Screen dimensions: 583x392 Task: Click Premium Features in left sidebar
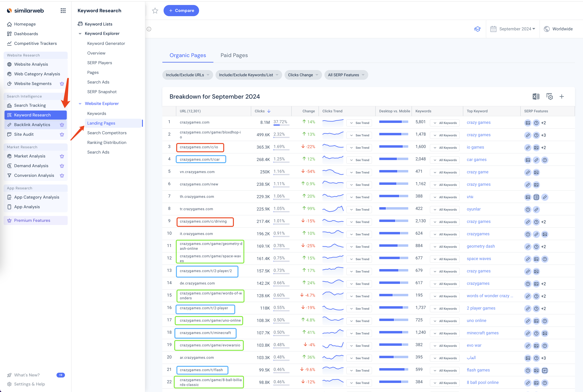[x=35, y=220]
